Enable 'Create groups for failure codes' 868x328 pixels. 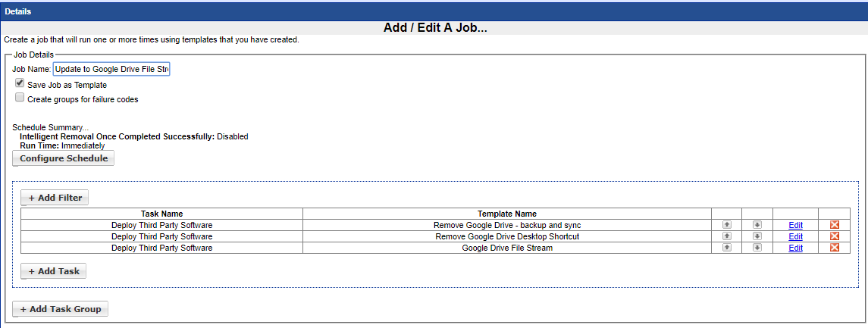point(20,98)
